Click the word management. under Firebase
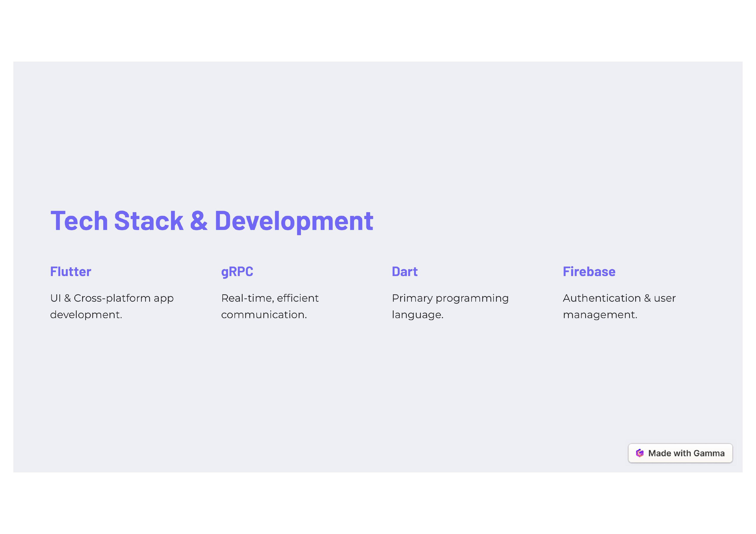Image resolution: width=756 pixels, height=534 pixels. point(600,315)
